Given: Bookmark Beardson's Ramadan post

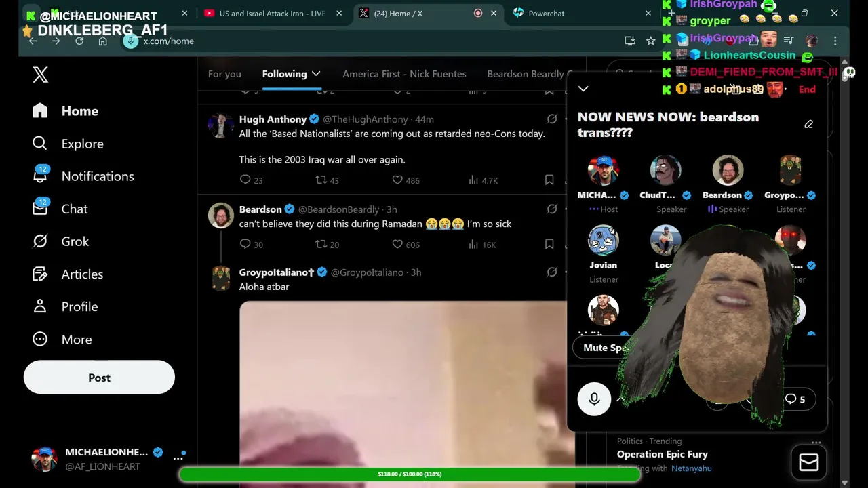Looking at the screenshot, I should pos(549,244).
